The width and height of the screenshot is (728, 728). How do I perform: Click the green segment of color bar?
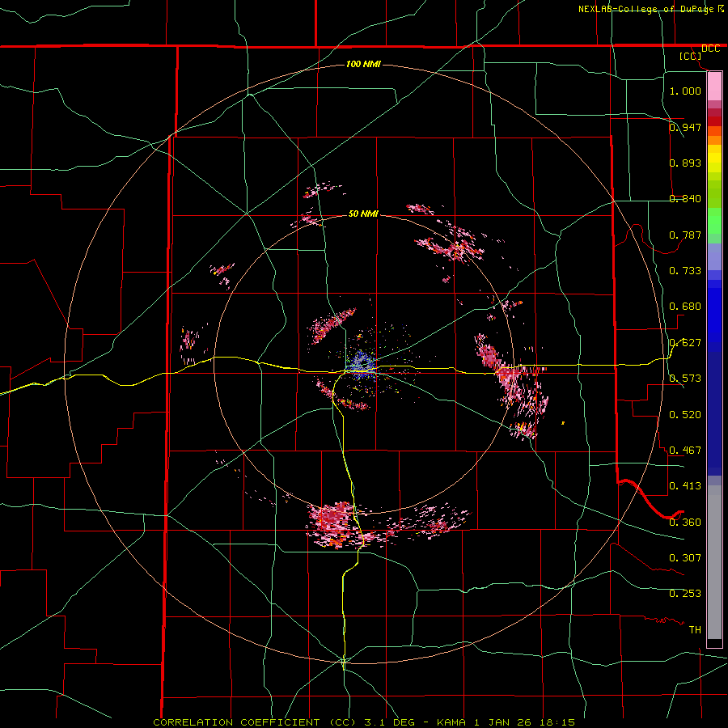714,221
